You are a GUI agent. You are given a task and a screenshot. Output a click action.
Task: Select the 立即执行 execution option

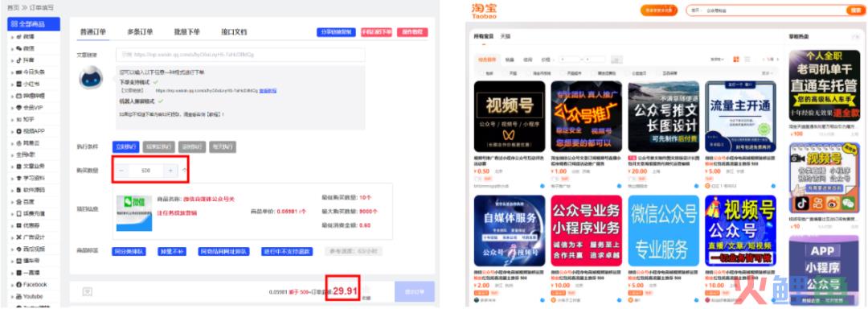click(125, 146)
